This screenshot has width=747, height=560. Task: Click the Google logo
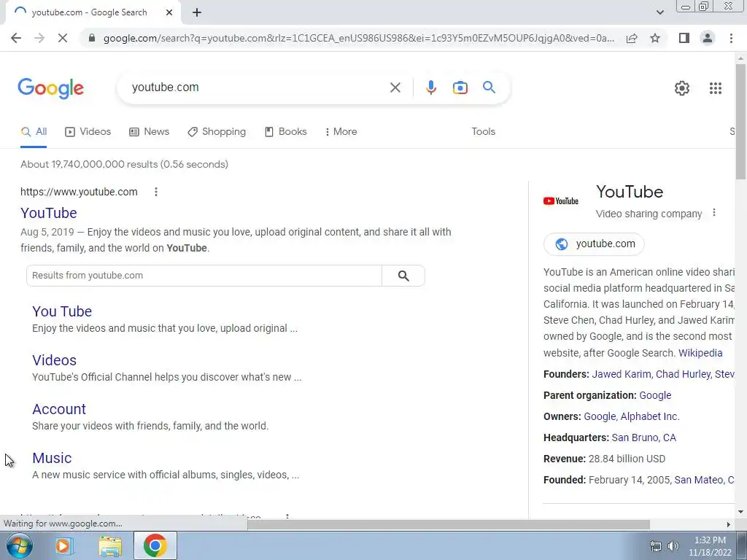tap(50, 88)
